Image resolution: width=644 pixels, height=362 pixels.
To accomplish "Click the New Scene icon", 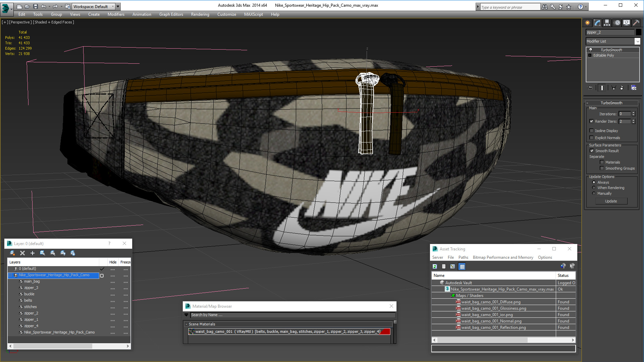I will click(x=19, y=6).
